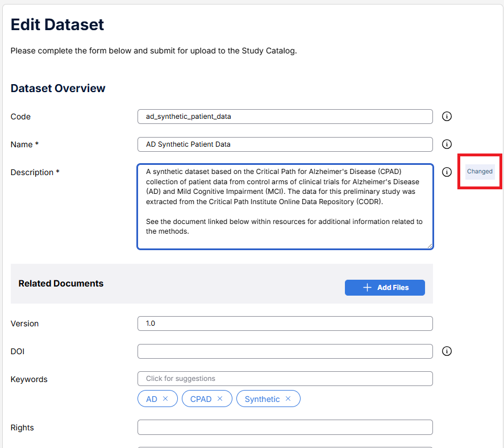This screenshot has height=448, width=504.
Task: Select the CPAD keyword chip
Action: coord(201,399)
